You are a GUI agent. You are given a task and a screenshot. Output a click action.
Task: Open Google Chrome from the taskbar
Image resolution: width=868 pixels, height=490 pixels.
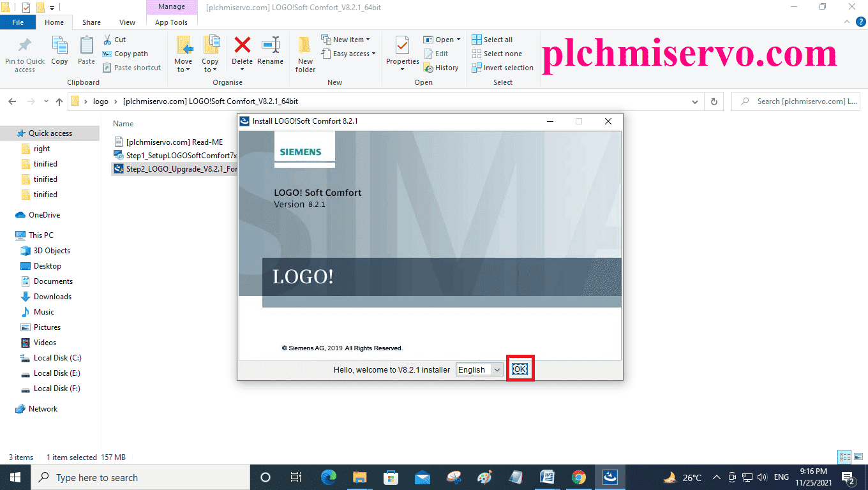(579, 477)
